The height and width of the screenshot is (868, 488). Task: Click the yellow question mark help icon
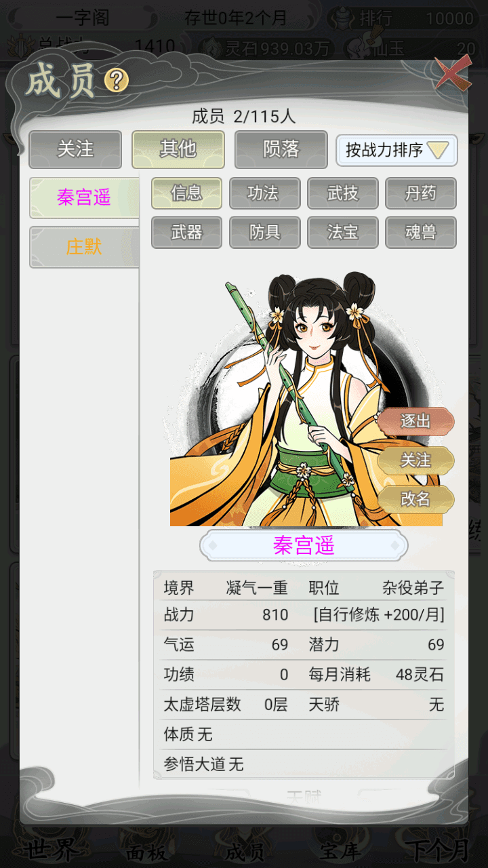click(x=117, y=81)
